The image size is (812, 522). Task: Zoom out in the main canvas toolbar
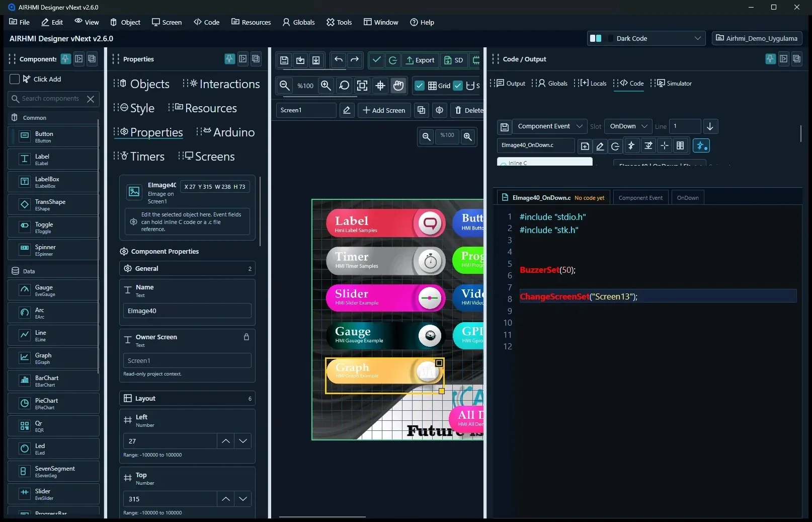point(285,86)
